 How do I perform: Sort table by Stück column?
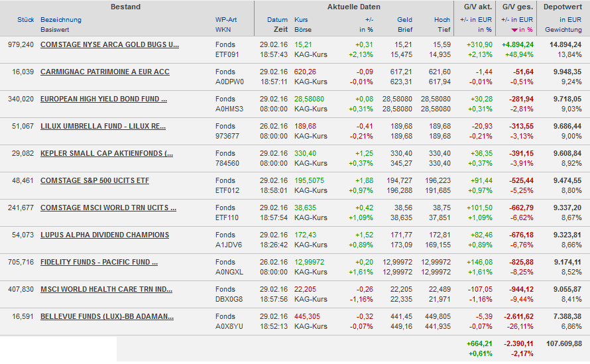click(x=25, y=20)
